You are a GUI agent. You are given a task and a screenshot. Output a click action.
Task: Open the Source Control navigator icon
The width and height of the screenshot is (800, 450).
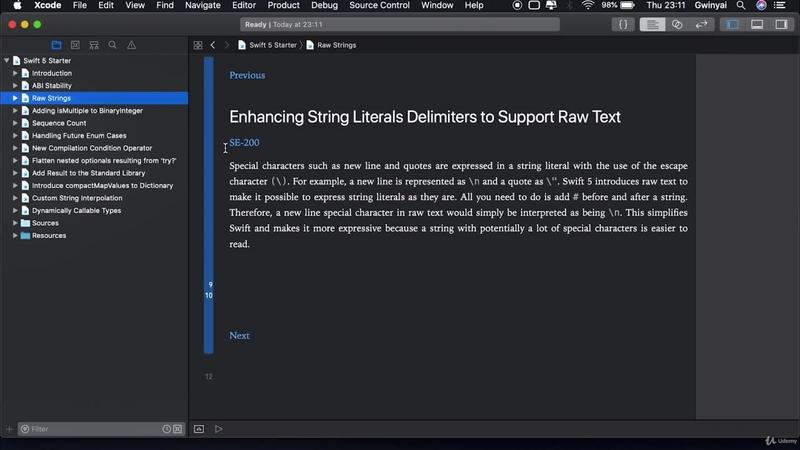[x=75, y=45]
